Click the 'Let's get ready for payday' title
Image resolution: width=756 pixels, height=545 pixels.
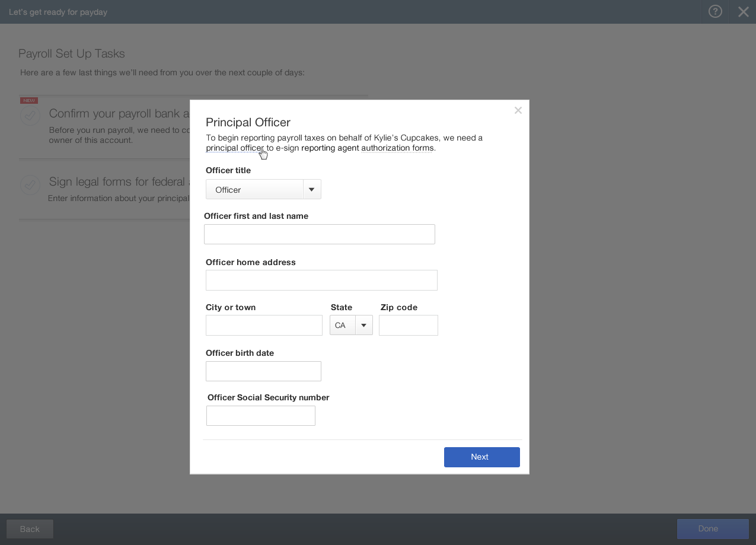58,12
